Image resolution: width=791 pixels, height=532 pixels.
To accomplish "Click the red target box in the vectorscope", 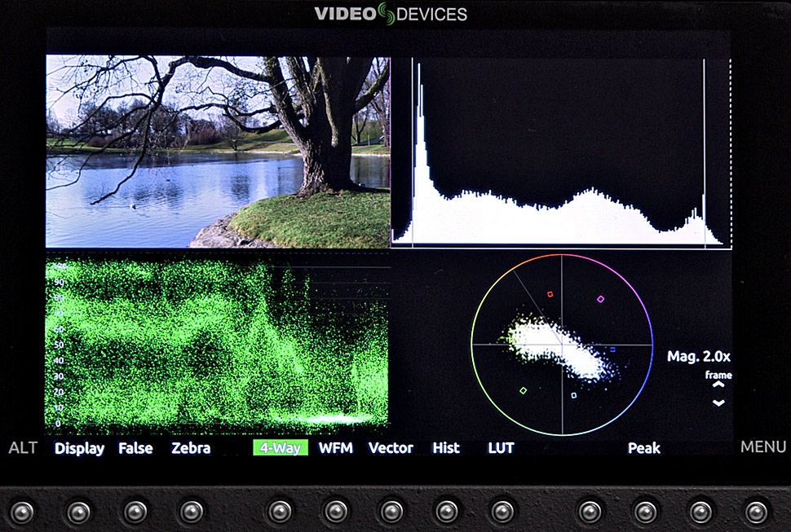I will (550, 294).
